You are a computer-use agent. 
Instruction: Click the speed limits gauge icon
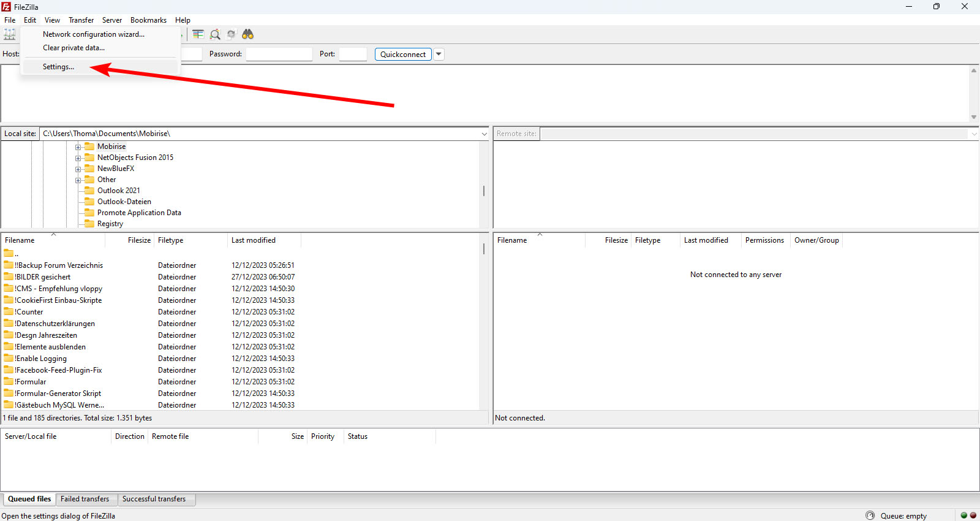[870, 515]
